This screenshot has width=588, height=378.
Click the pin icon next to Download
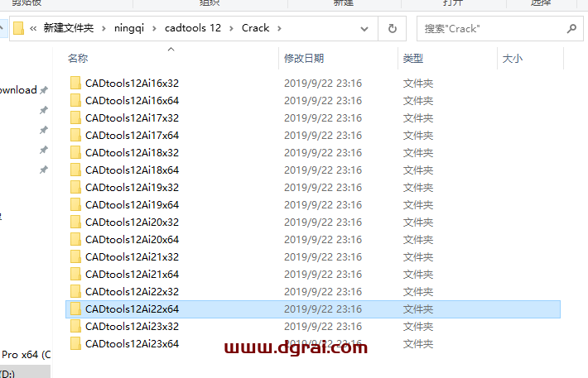click(x=44, y=90)
